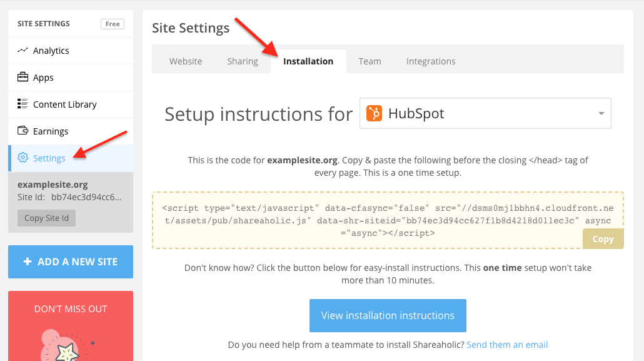The width and height of the screenshot is (644, 361).
Task: Click the Free plan badge
Action: click(113, 24)
